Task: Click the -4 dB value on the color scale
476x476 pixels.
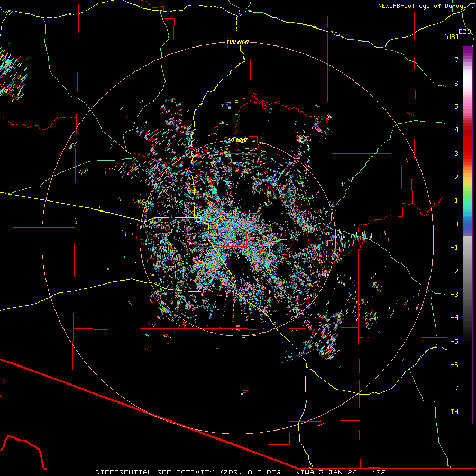Action: 454,318
